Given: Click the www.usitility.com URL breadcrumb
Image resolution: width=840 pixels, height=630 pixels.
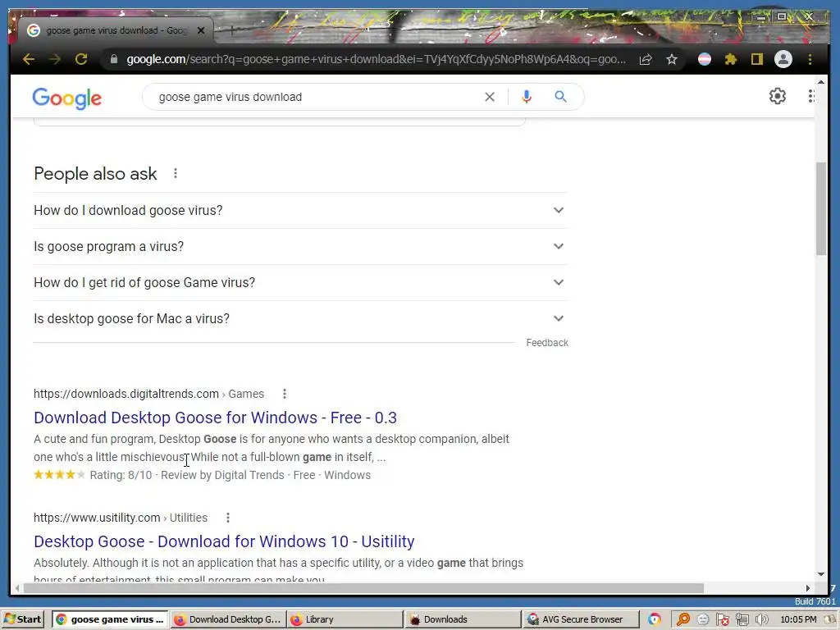Looking at the screenshot, I should [121, 518].
